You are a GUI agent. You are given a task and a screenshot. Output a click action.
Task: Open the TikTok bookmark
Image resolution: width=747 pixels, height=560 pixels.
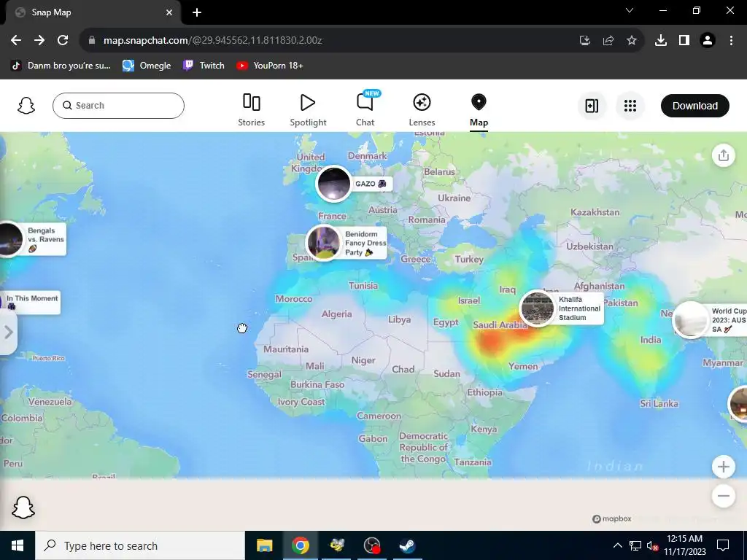61,66
